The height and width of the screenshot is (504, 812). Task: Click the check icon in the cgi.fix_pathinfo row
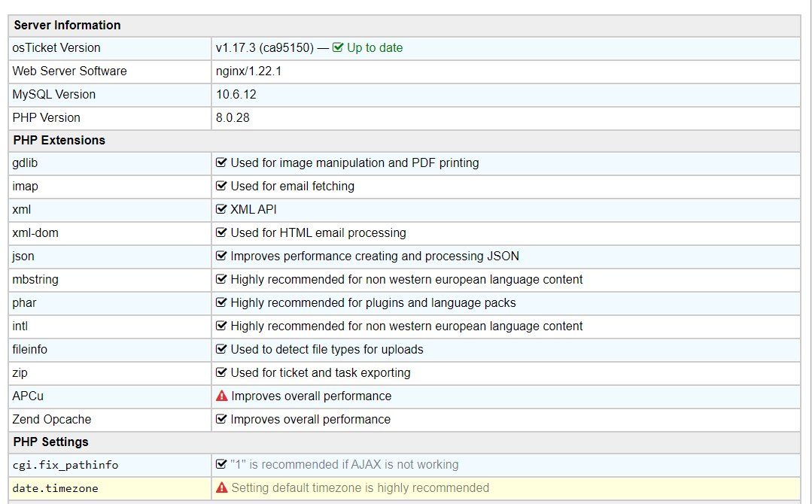(x=221, y=464)
